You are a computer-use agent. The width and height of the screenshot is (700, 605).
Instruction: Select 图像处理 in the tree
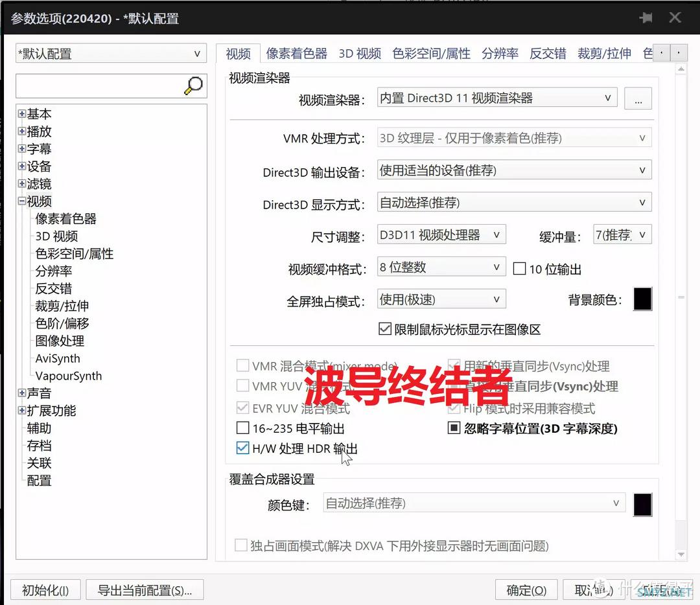[60, 341]
